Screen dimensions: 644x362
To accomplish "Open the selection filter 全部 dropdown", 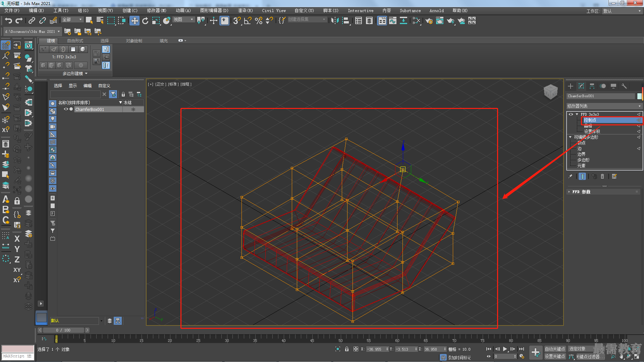I will (x=72, y=20).
